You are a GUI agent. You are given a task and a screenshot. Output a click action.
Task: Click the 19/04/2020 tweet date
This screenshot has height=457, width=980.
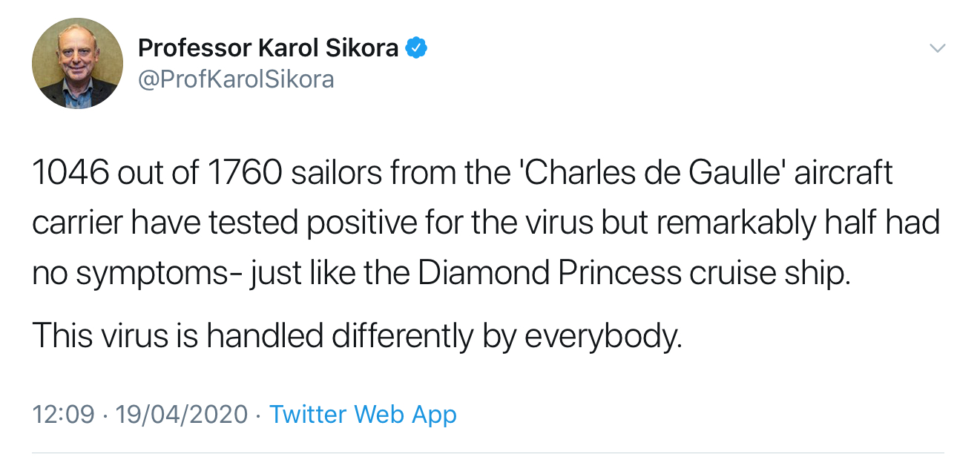(182, 414)
